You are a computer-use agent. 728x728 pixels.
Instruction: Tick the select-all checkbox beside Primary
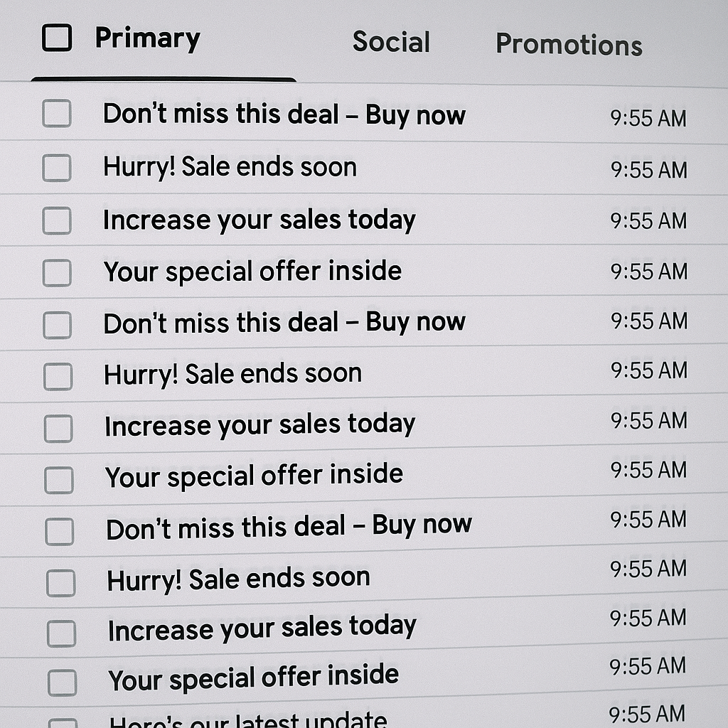pyautogui.click(x=57, y=38)
